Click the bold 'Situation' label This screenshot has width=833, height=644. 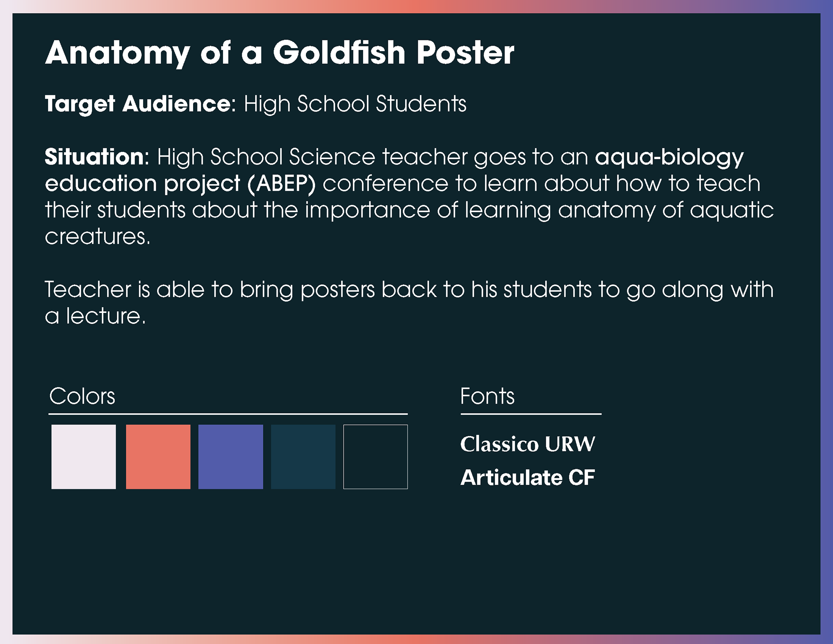[94, 157]
